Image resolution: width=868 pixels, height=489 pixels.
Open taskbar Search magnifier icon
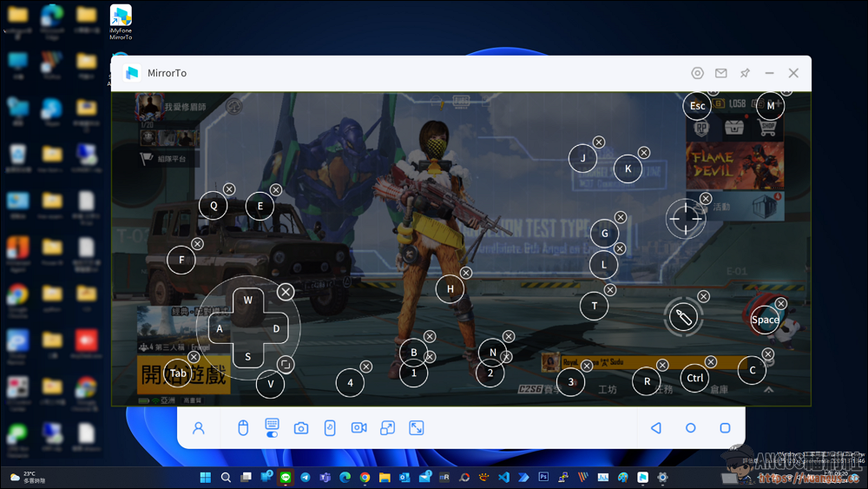pos(226,478)
